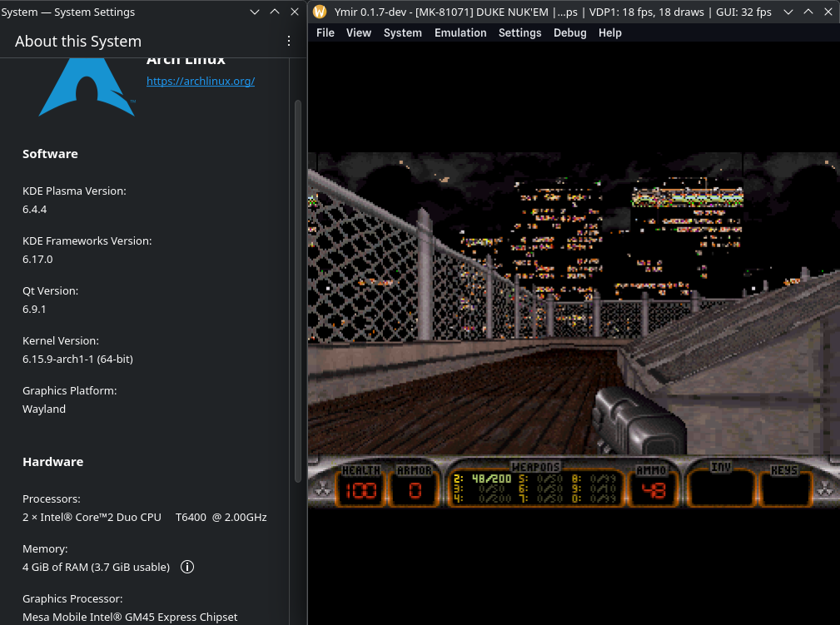This screenshot has height=625, width=840.
Task: Open the archlinux.org link
Action: 201,81
